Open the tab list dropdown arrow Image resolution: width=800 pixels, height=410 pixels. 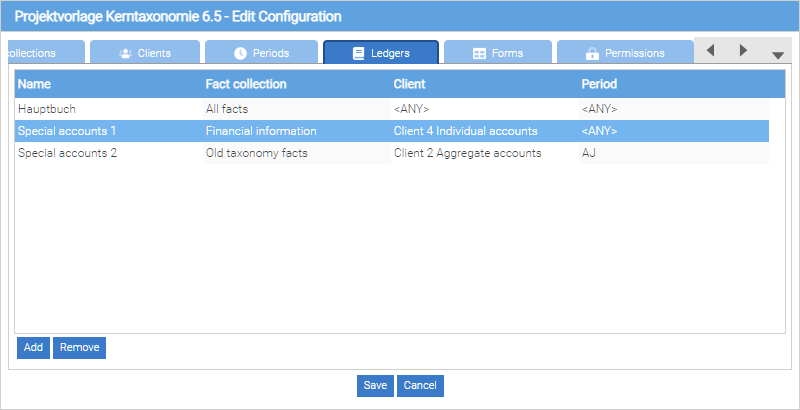(x=777, y=55)
